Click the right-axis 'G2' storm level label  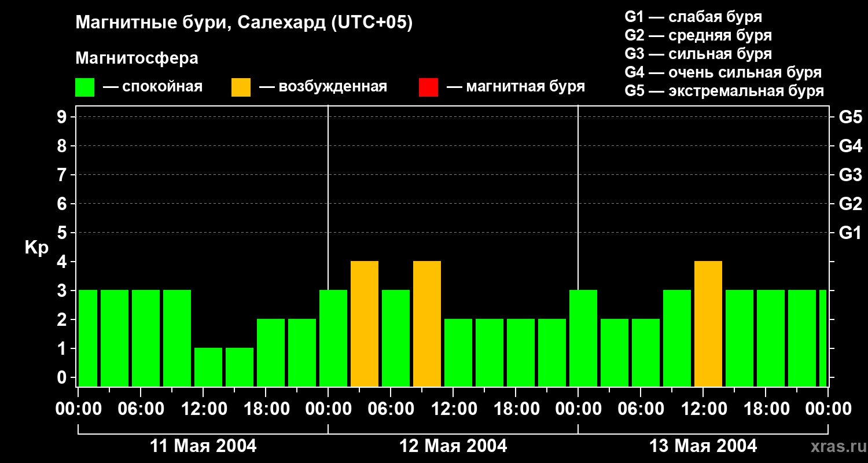(851, 204)
